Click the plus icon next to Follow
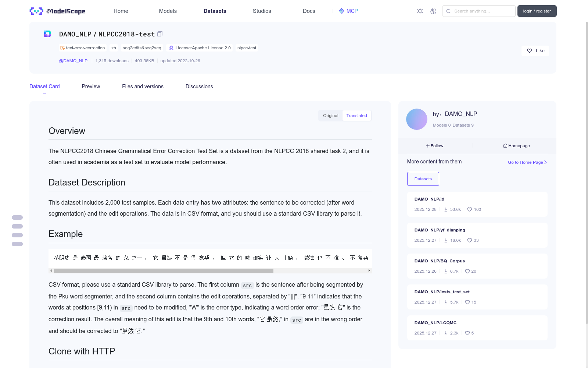The width and height of the screenshot is (588, 368). [428, 146]
